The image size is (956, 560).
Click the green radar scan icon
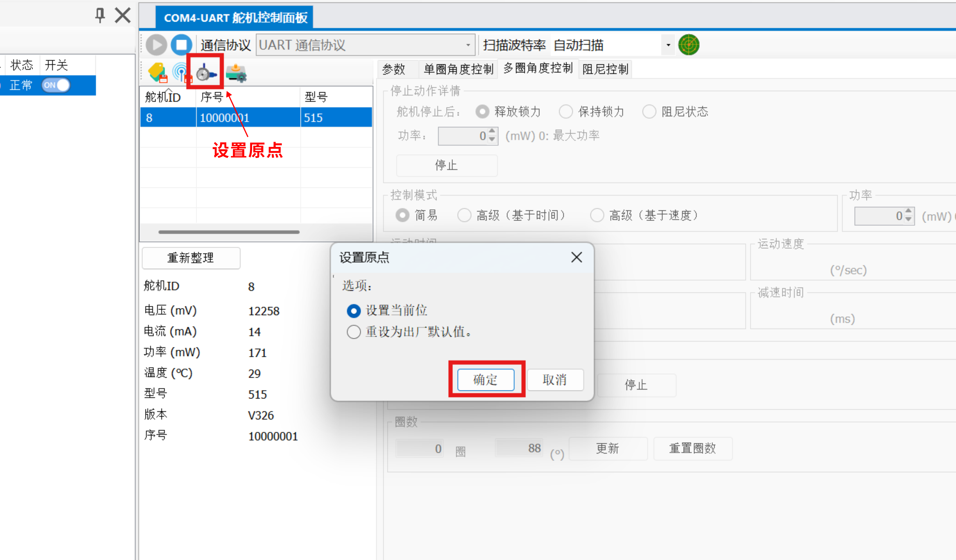689,45
